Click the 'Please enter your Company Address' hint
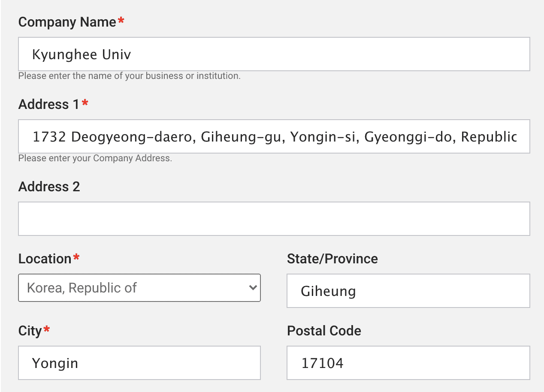This screenshot has height=392, width=544. (x=95, y=159)
